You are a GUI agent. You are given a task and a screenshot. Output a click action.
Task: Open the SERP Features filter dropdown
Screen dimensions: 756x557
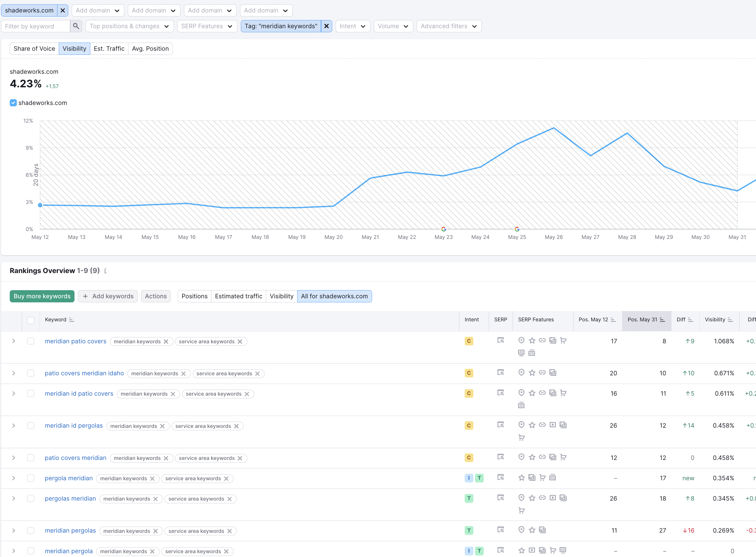click(x=207, y=26)
